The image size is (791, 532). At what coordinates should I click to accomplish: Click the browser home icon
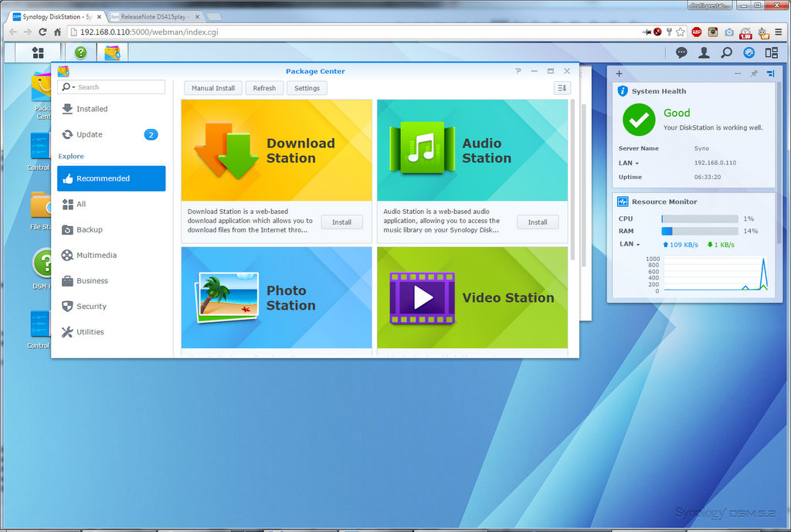[57, 32]
